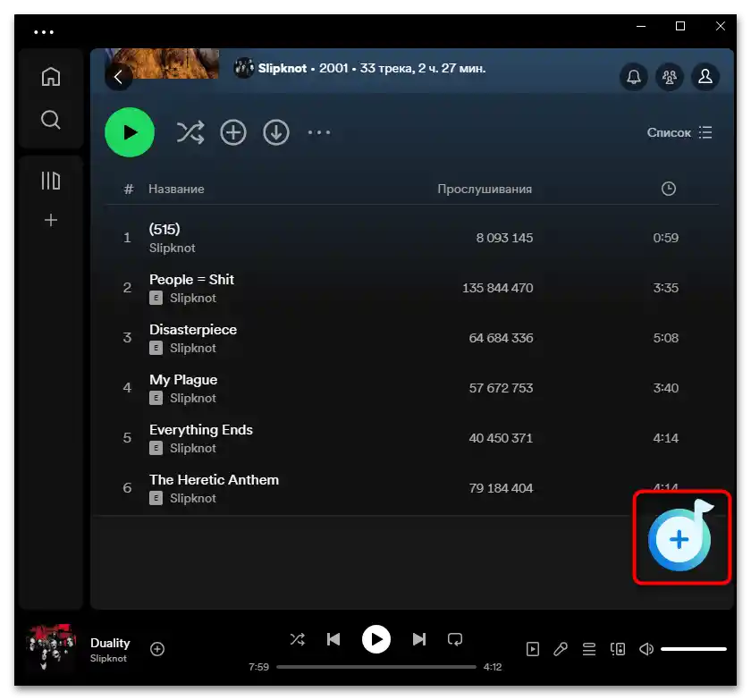
Task: Play the album with the green button
Action: point(130,132)
